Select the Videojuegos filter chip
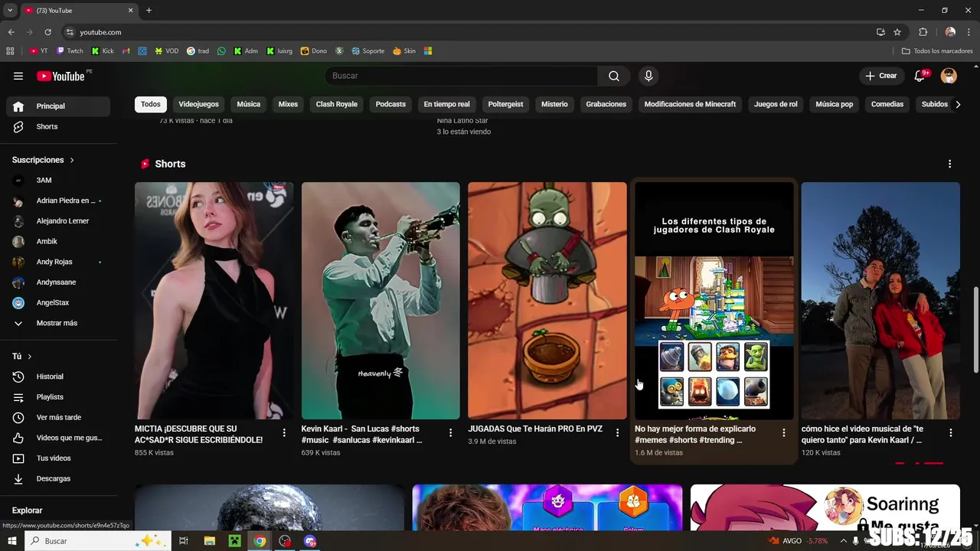The width and height of the screenshot is (980, 551). coord(198,104)
